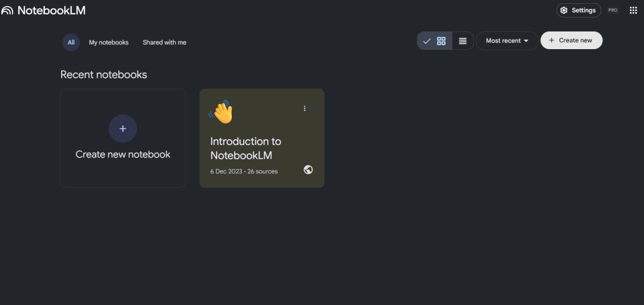Click the Recent notebooks heading

coord(103,74)
